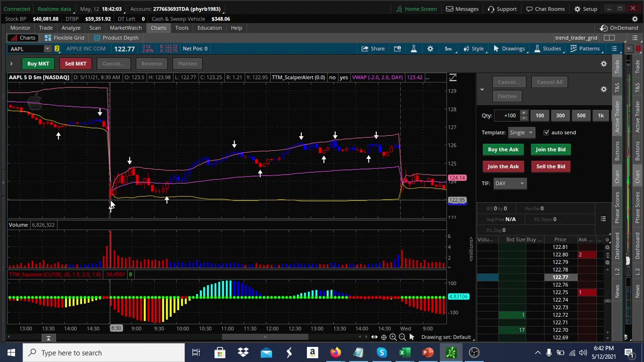Open the Style dropdown
Viewport: 644px width, 362px height.
pos(473,49)
